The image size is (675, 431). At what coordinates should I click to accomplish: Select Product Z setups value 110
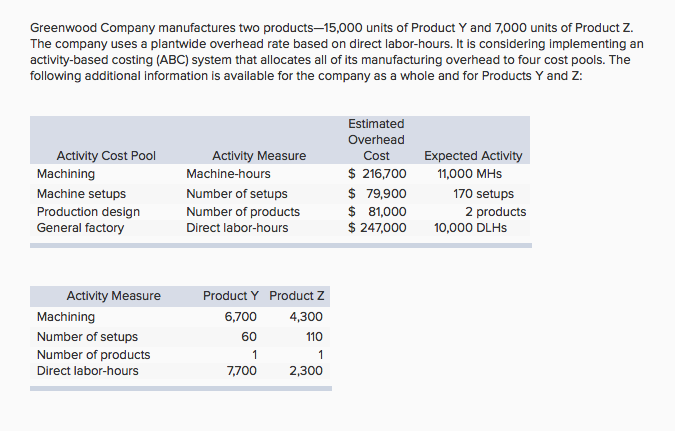point(311,337)
